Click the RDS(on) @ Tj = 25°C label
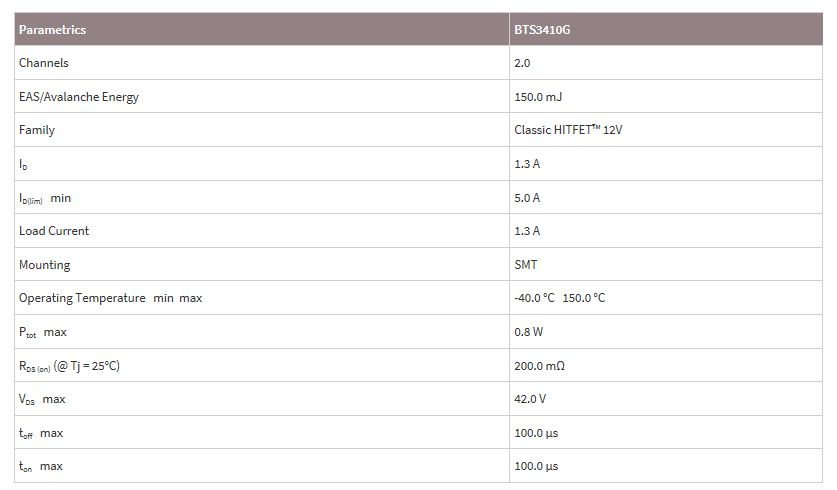The width and height of the screenshot is (837, 490). [x=69, y=366]
